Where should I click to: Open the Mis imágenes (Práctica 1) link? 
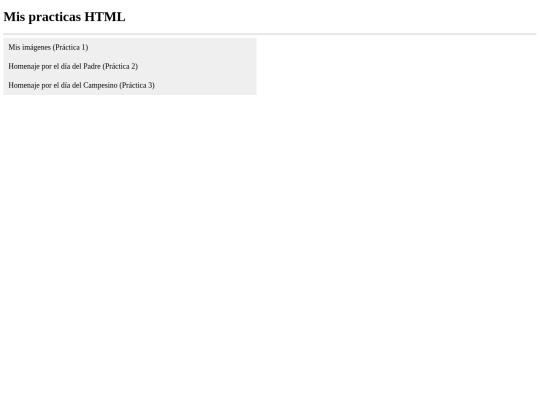(48, 47)
